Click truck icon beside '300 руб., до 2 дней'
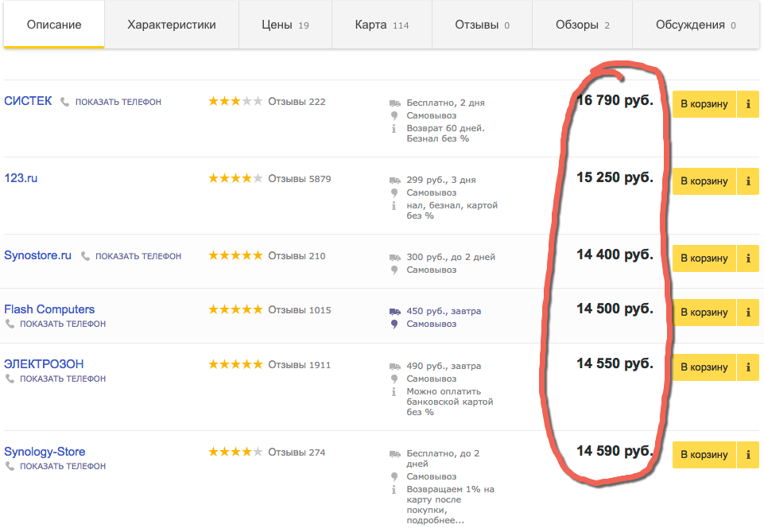 (x=394, y=257)
